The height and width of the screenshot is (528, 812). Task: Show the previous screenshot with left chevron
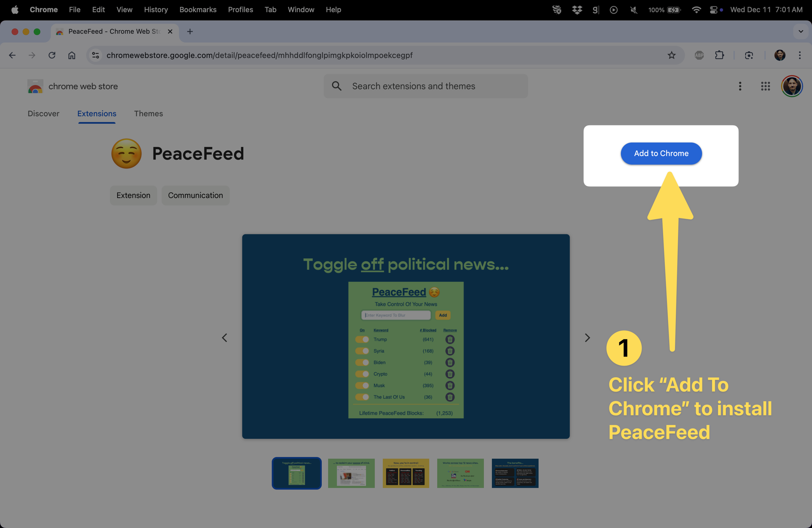tap(225, 338)
